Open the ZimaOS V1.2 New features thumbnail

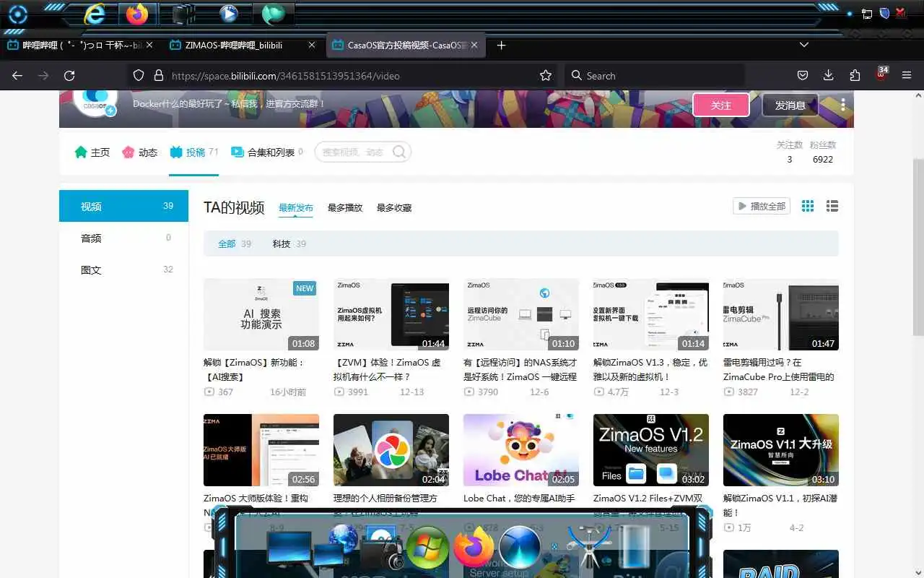[651, 450]
